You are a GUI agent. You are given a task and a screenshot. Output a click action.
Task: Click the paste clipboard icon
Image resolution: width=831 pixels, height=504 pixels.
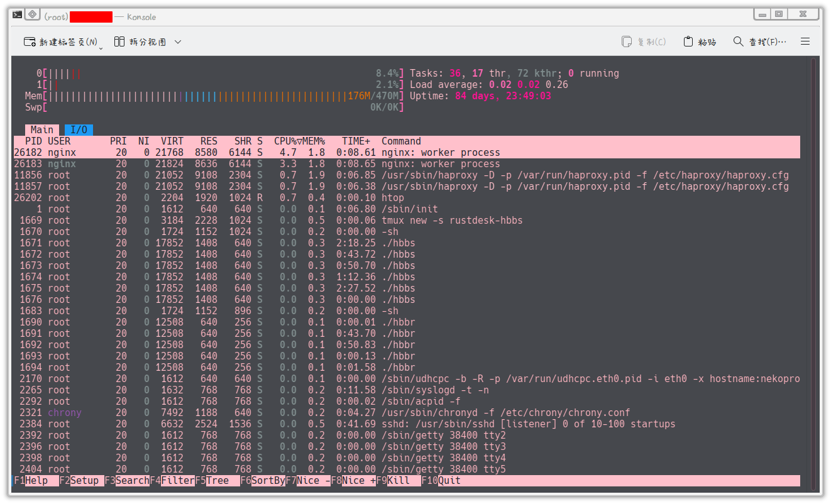(688, 41)
